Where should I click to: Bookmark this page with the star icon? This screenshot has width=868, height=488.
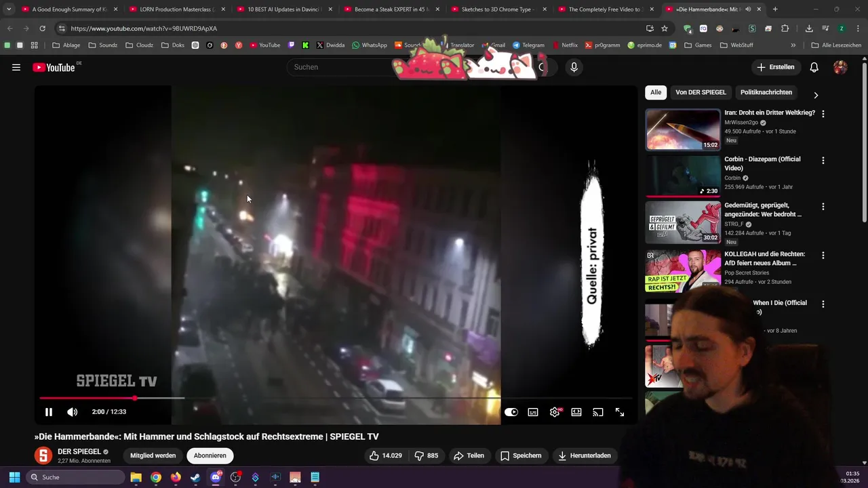coord(665,28)
